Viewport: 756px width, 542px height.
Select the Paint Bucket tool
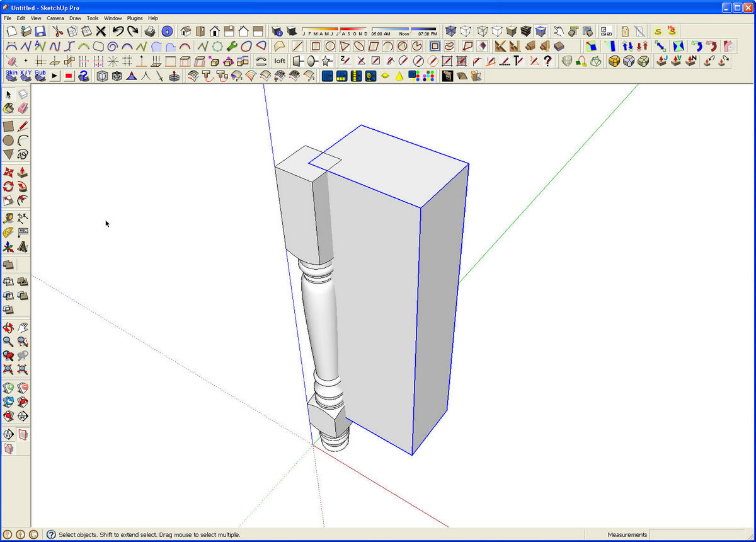click(x=8, y=109)
